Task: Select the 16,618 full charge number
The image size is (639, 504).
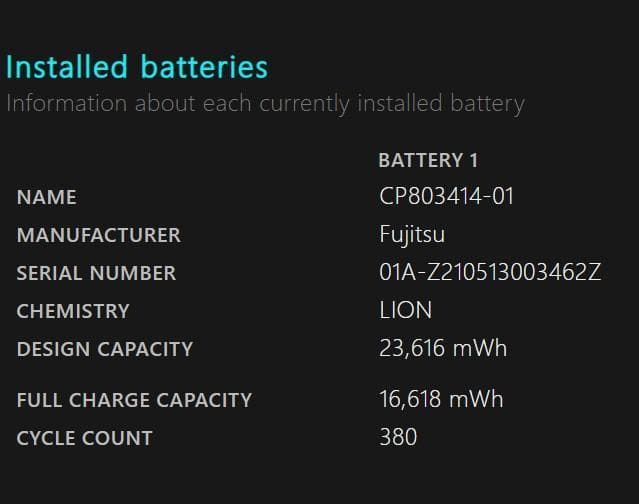Action: pyautogui.click(x=409, y=399)
